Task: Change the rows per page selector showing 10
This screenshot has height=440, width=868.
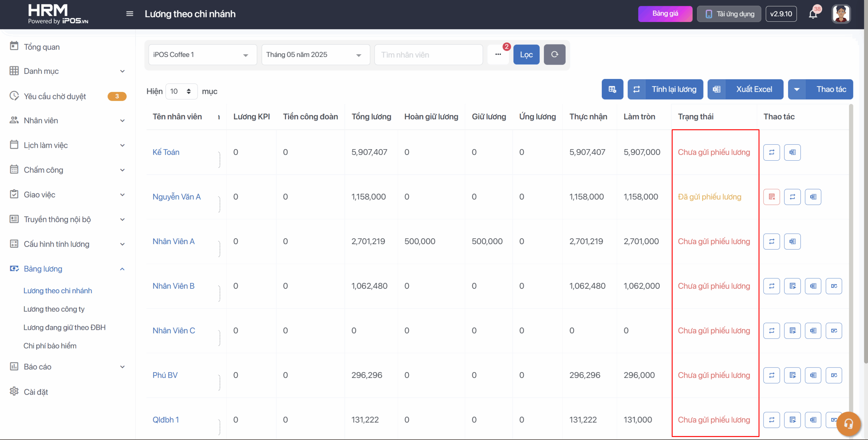Action: [181, 91]
